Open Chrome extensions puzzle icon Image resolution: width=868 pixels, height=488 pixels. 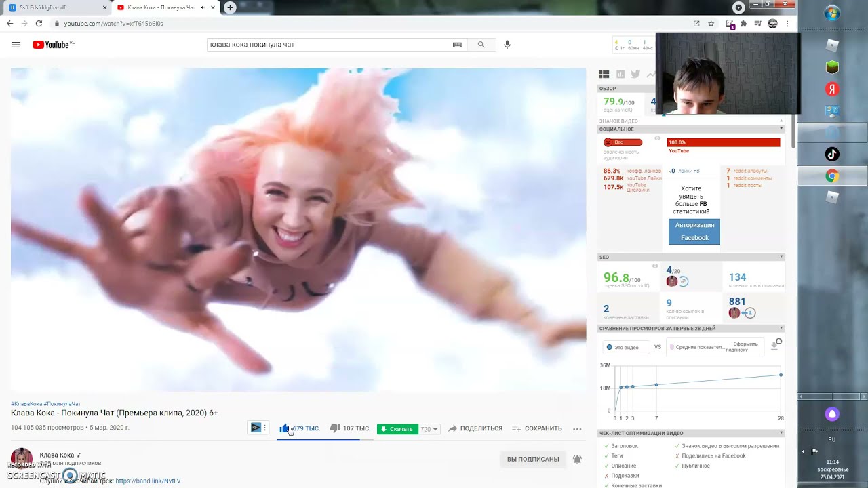coord(744,23)
